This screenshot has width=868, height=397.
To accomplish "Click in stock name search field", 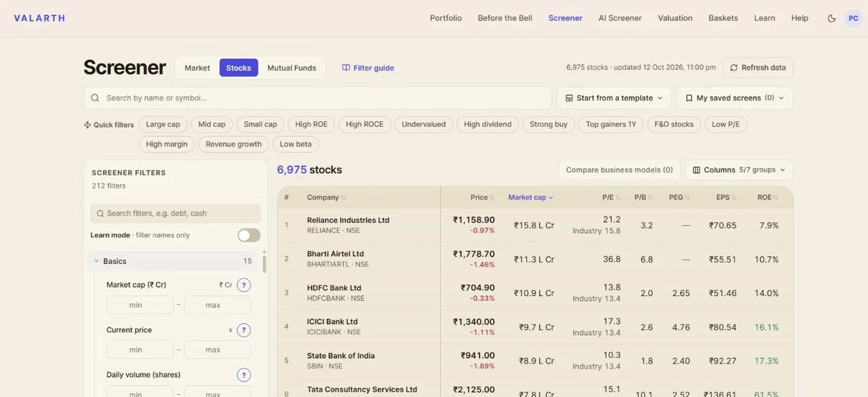I will coord(317,98).
